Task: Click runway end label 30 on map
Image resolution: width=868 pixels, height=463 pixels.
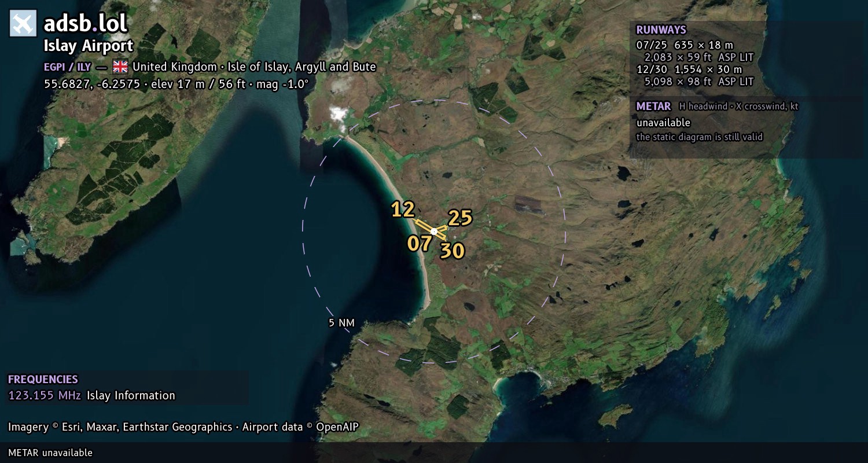Action: click(x=452, y=251)
